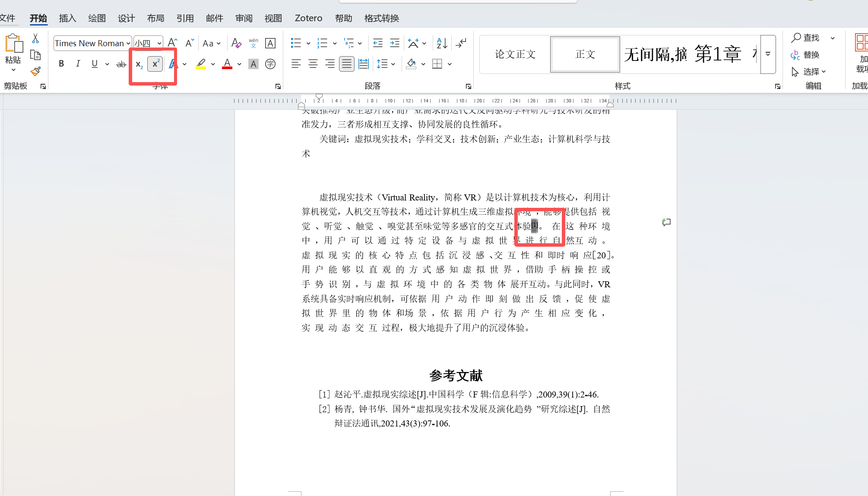Toggle Bold formatting
Screen dimensions: 868x496
61,64
